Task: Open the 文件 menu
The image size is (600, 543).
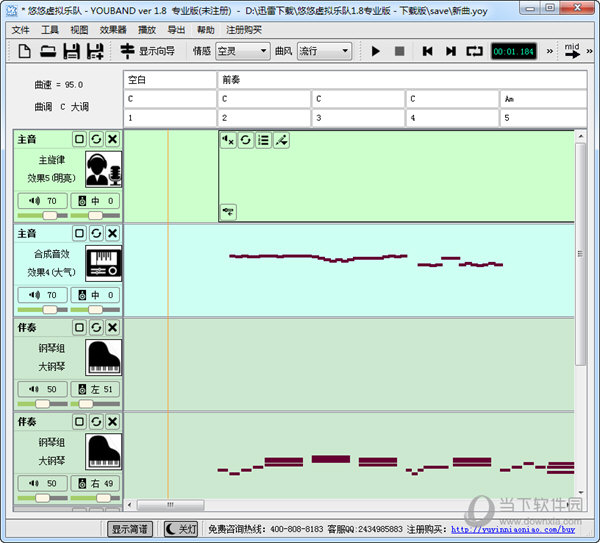Action: click(21, 30)
